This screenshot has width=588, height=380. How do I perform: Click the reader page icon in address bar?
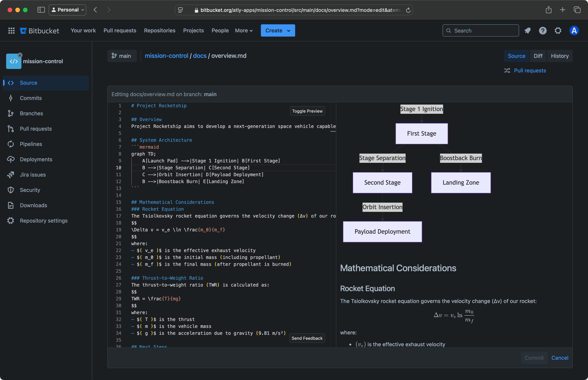pyautogui.click(x=180, y=10)
